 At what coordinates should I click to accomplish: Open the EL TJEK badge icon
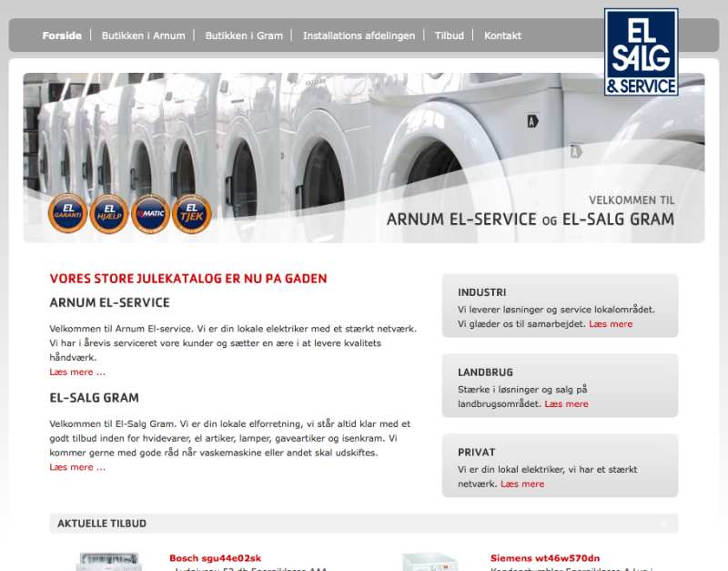pos(193,213)
